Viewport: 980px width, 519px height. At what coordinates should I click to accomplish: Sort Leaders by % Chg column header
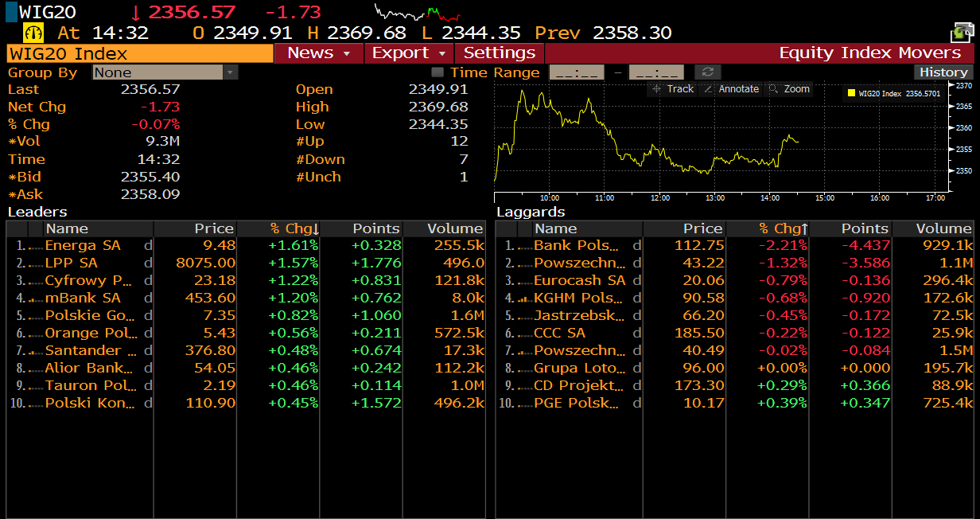click(x=278, y=228)
